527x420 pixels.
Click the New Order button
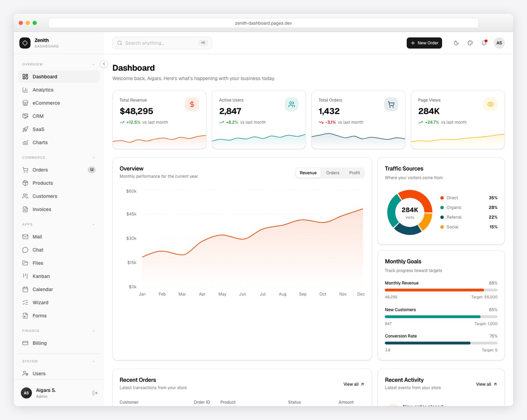[424, 43]
